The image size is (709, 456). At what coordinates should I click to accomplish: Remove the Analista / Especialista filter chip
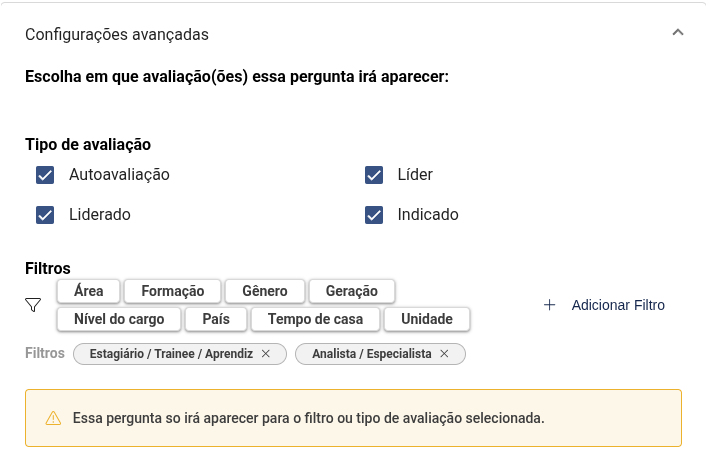[x=444, y=354]
